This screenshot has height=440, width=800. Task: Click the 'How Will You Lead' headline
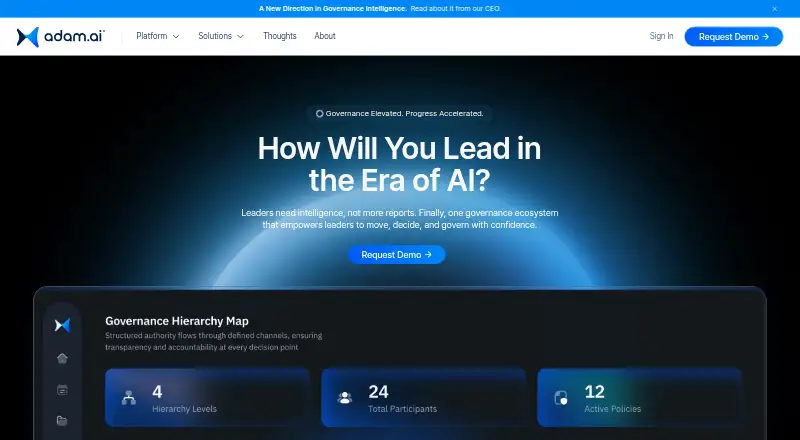(399, 164)
